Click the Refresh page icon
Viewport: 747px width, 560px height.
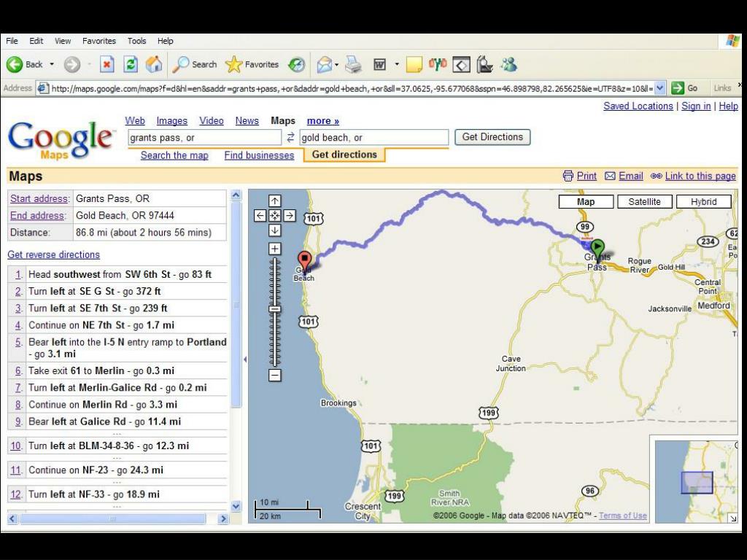130,64
